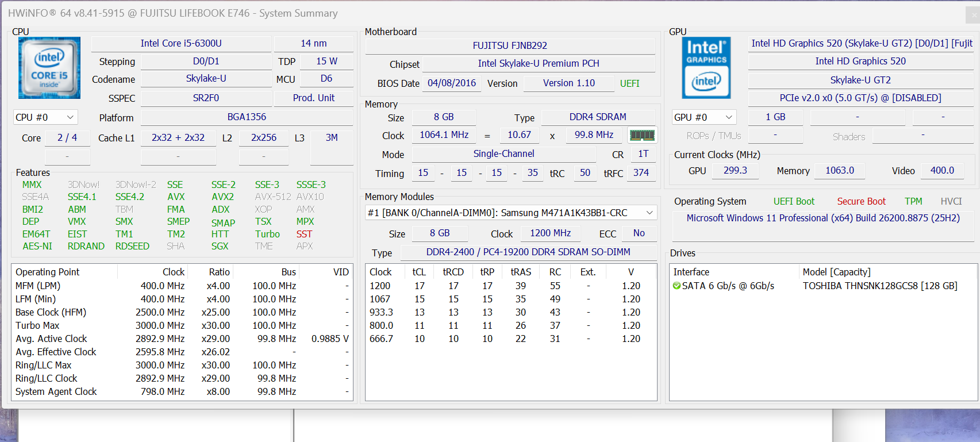
Task: Click the GPU memory value 1 GB
Action: (x=775, y=117)
